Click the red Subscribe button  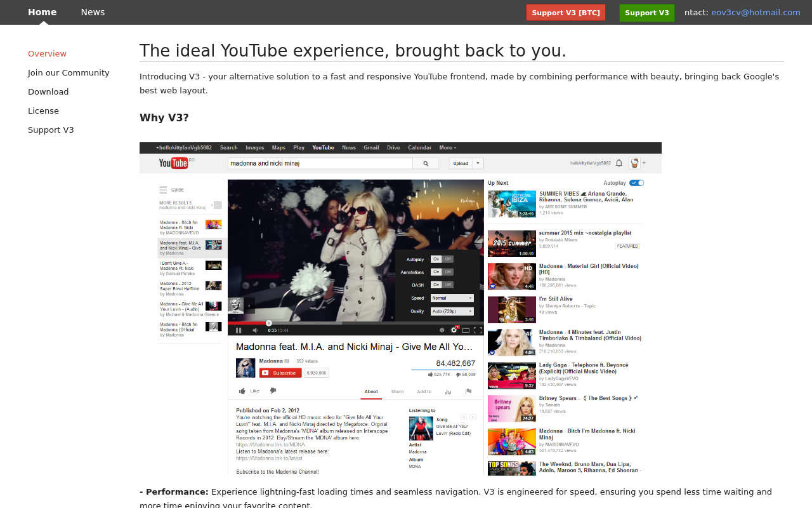coord(280,373)
